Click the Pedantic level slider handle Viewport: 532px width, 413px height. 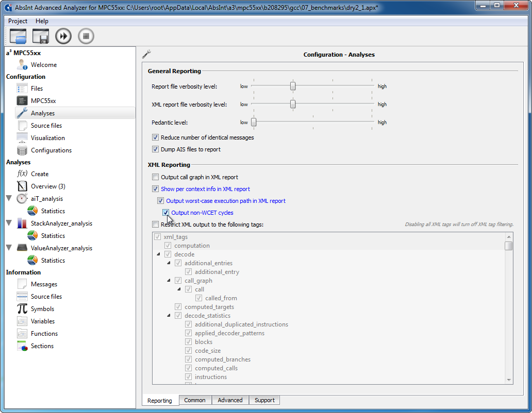[254, 122]
